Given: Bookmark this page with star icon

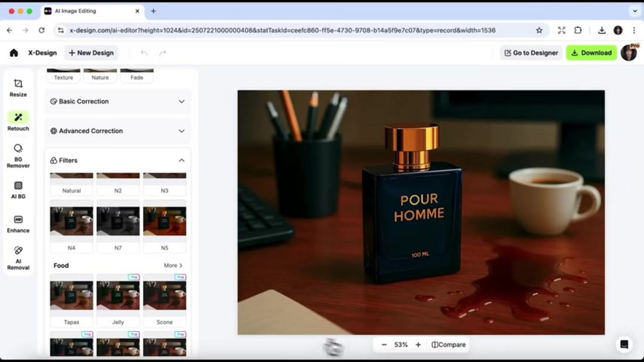Looking at the screenshot, I should coord(539,30).
